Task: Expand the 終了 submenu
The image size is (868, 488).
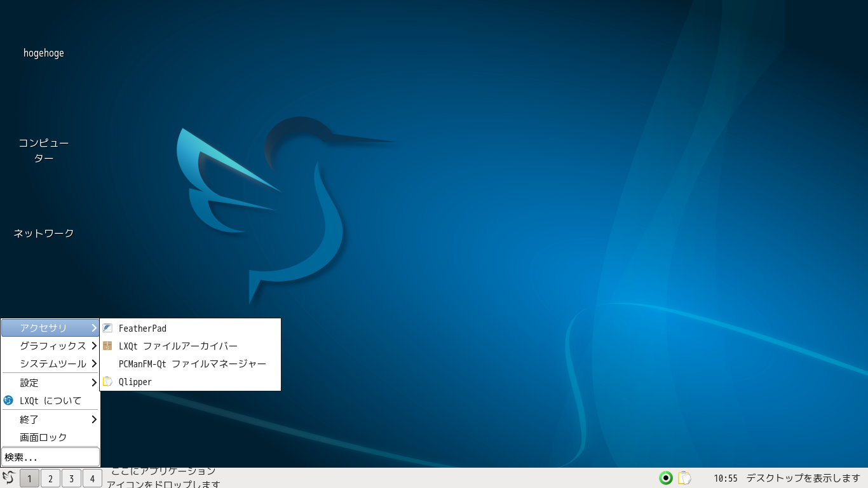Action: click(x=50, y=419)
